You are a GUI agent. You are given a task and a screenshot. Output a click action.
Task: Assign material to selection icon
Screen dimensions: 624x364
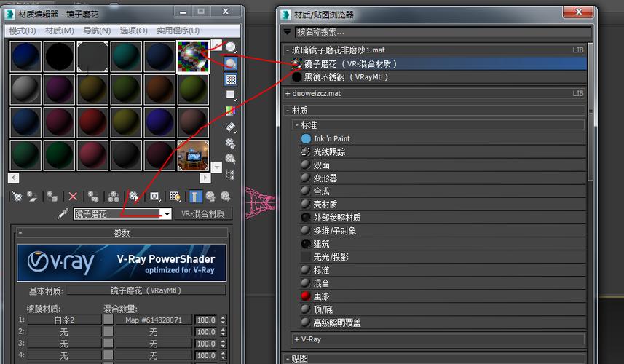coord(52,196)
